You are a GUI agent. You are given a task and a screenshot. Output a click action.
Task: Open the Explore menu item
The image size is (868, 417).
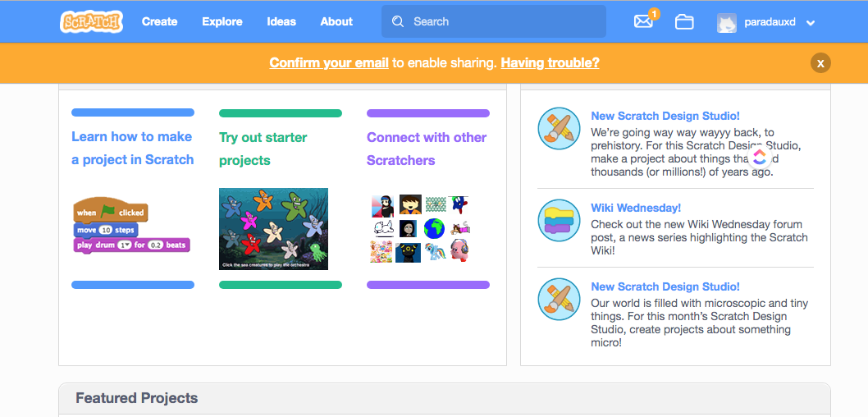(222, 21)
